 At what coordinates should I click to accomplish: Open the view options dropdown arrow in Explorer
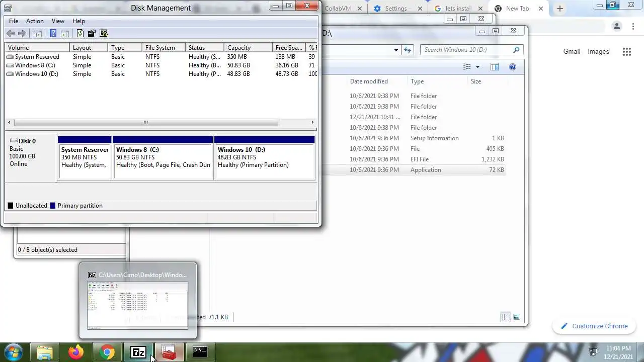tap(477, 67)
